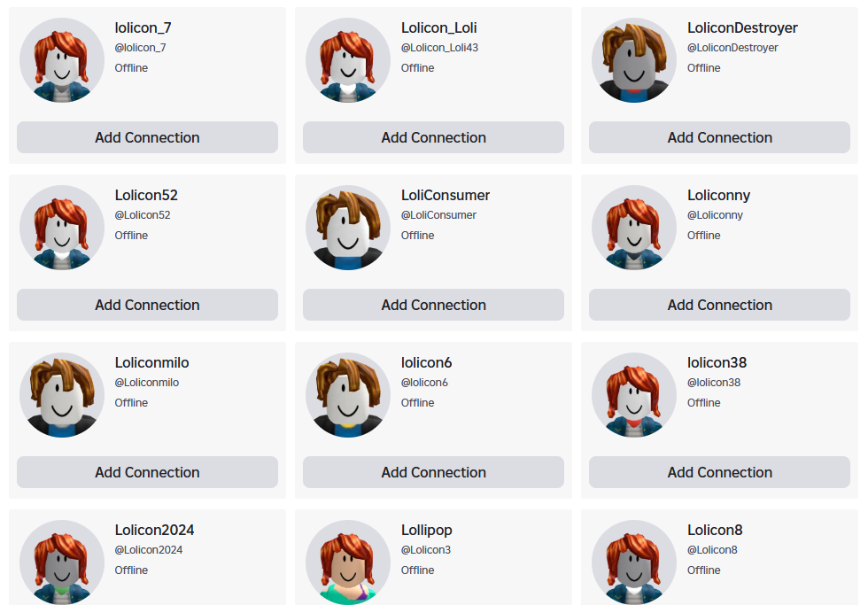This screenshot has height=605, width=868.
Task: Click Add Connection on the lolicon38 card
Action: coord(719,472)
